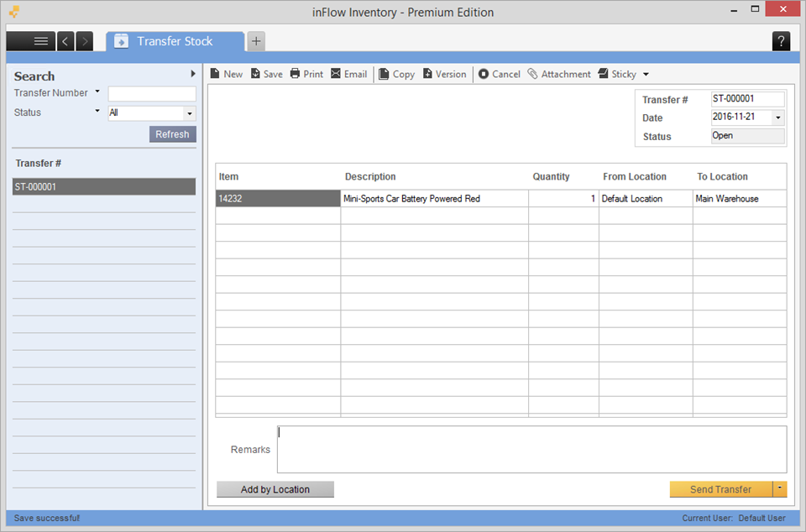Click the Default Location cell
The image size is (806, 532).
646,199
